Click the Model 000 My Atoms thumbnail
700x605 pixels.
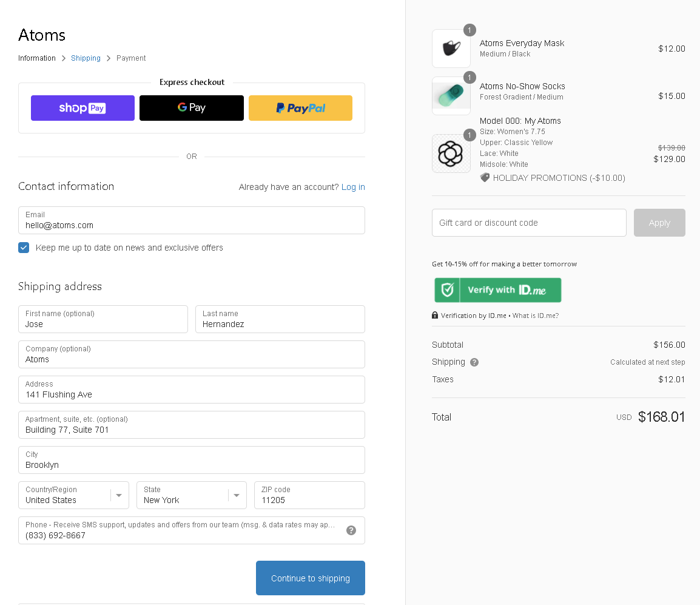pyautogui.click(x=451, y=154)
